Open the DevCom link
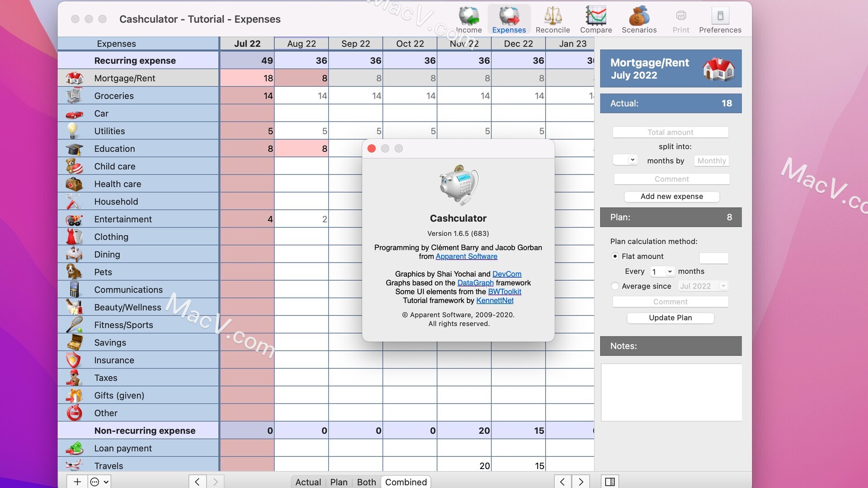Image resolution: width=868 pixels, height=488 pixels. pyautogui.click(x=507, y=274)
